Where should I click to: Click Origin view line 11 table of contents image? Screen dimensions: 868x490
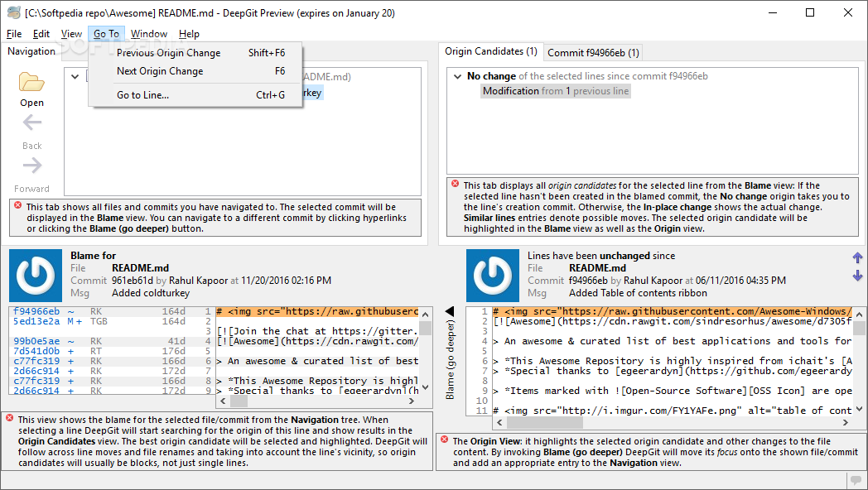click(673, 411)
